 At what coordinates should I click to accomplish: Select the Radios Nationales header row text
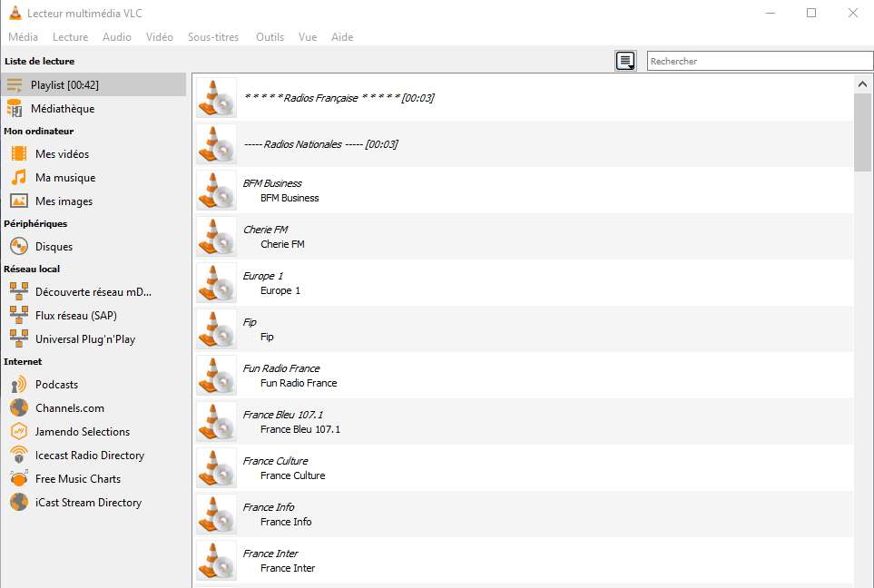[320, 144]
